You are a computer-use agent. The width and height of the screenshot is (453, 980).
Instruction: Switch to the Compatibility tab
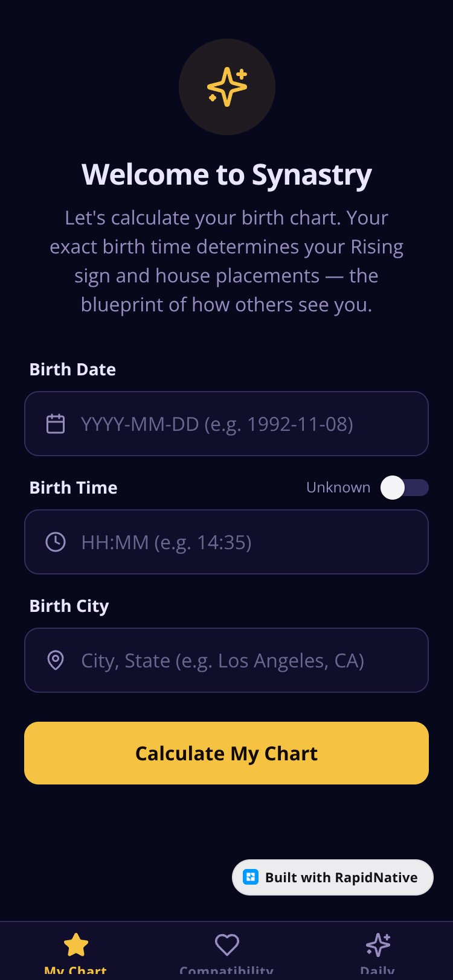pos(226,951)
